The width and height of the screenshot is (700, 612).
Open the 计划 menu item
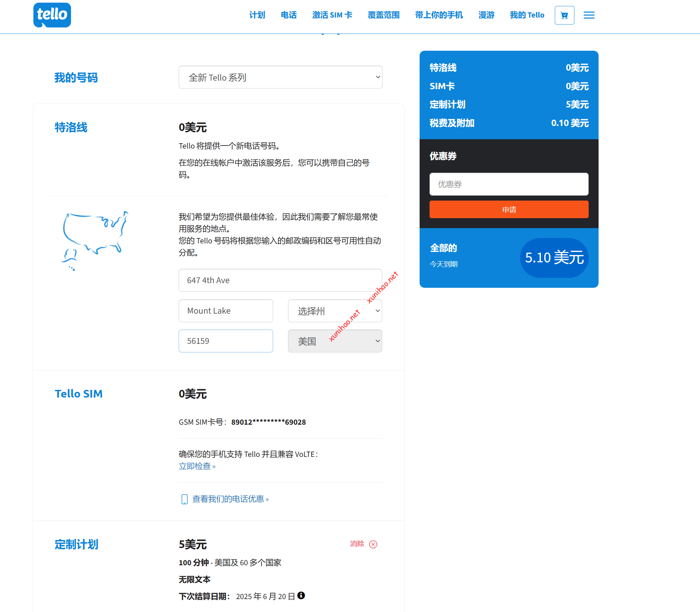[x=257, y=15]
